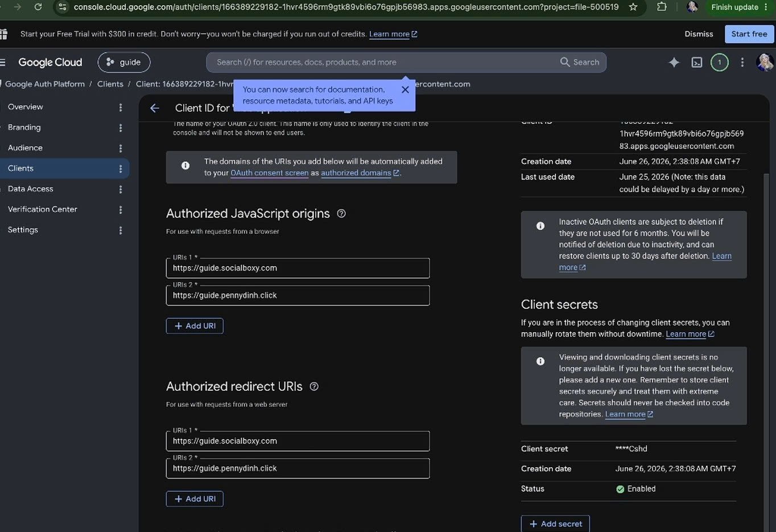Open the free trial Learn more link

393,34
